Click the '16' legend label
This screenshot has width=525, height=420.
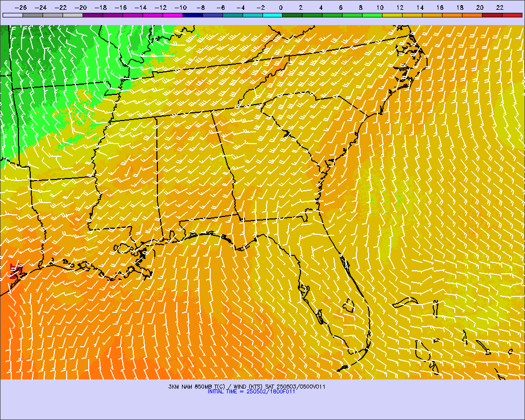coord(440,7)
